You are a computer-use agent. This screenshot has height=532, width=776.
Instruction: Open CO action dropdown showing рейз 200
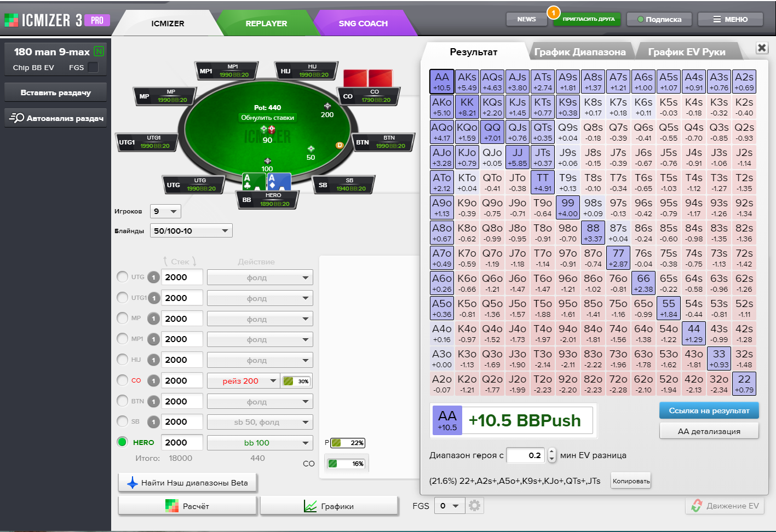click(x=243, y=381)
